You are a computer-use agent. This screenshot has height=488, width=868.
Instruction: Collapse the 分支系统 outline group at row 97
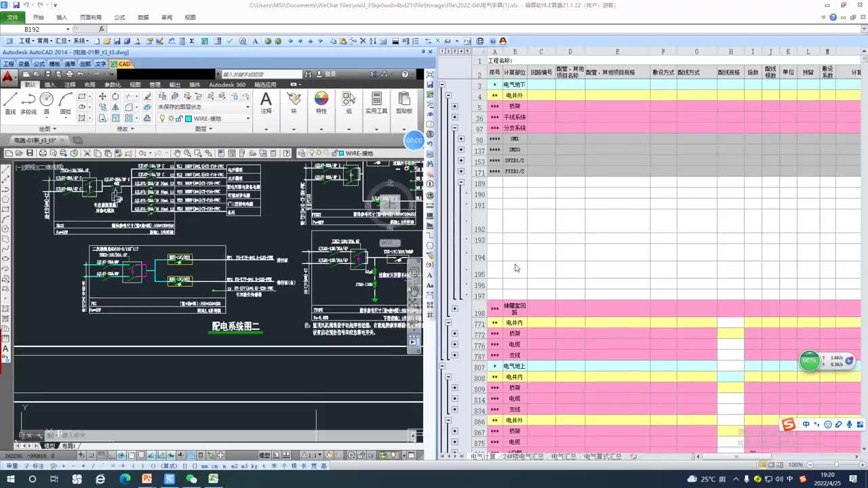(454, 128)
